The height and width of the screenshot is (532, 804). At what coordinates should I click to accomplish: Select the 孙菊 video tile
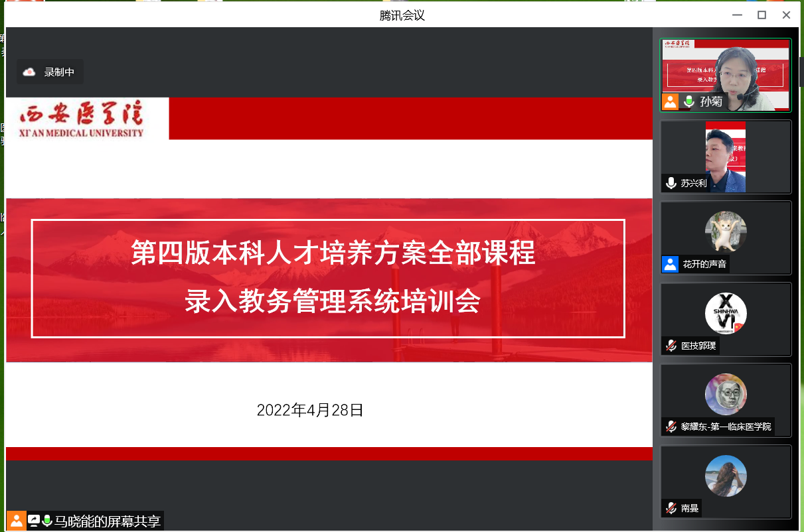point(726,75)
